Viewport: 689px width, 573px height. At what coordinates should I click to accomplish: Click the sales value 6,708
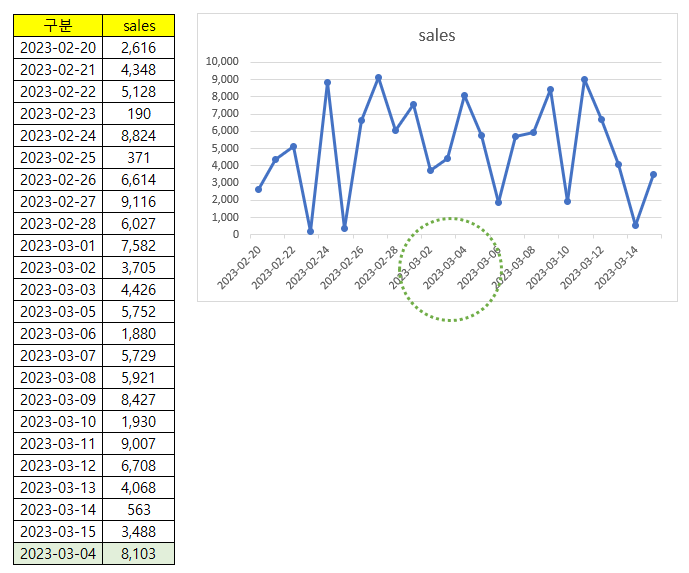tap(138, 465)
